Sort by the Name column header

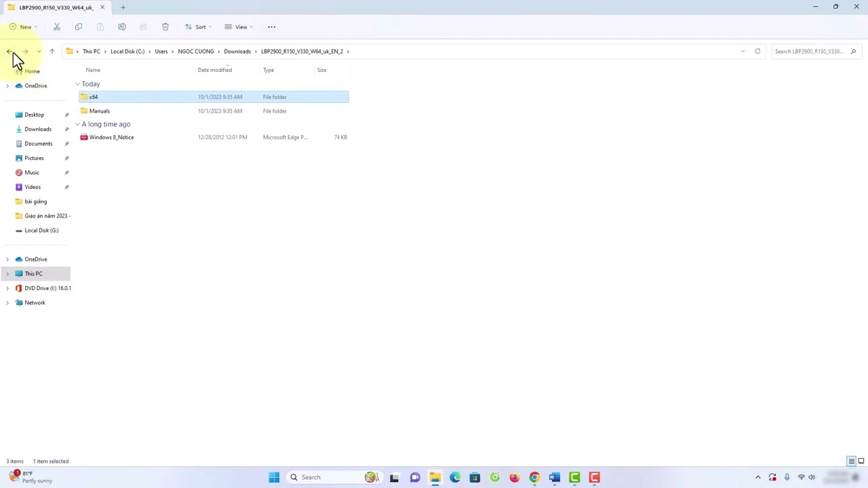click(x=93, y=70)
